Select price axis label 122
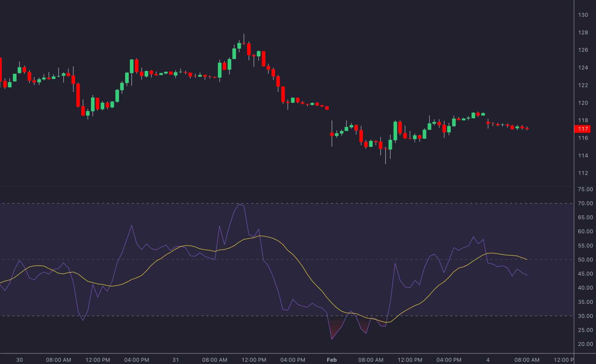 [x=583, y=85]
